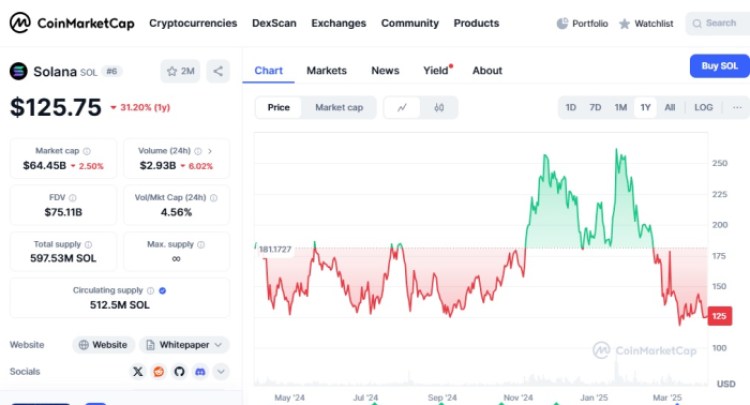Image resolution: width=750 pixels, height=405 pixels.
Task: Select the line chart view
Action: click(402, 107)
